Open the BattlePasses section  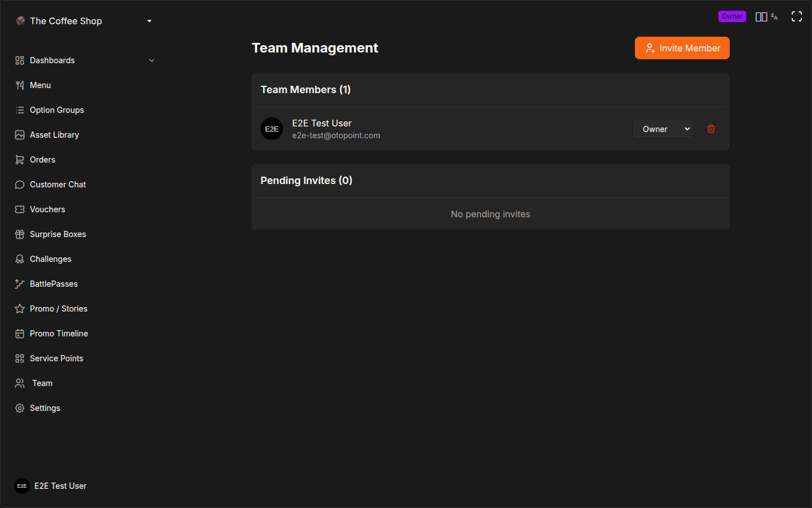click(54, 283)
